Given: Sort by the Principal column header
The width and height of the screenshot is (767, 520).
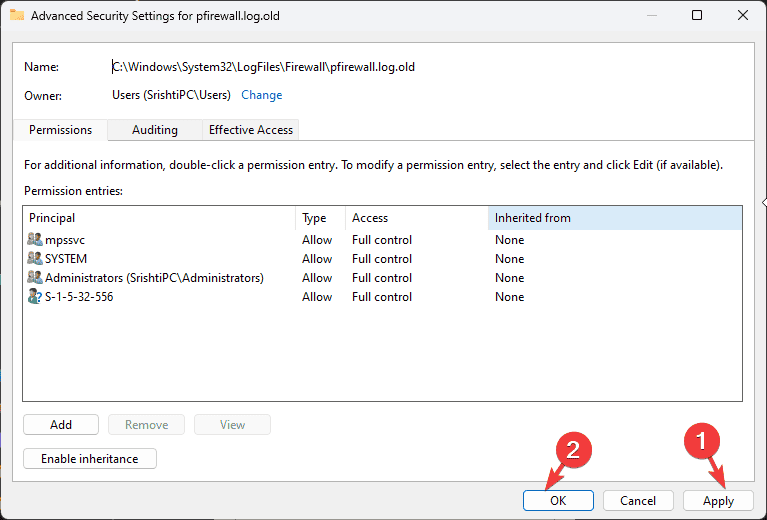Looking at the screenshot, I should (159, 218).
